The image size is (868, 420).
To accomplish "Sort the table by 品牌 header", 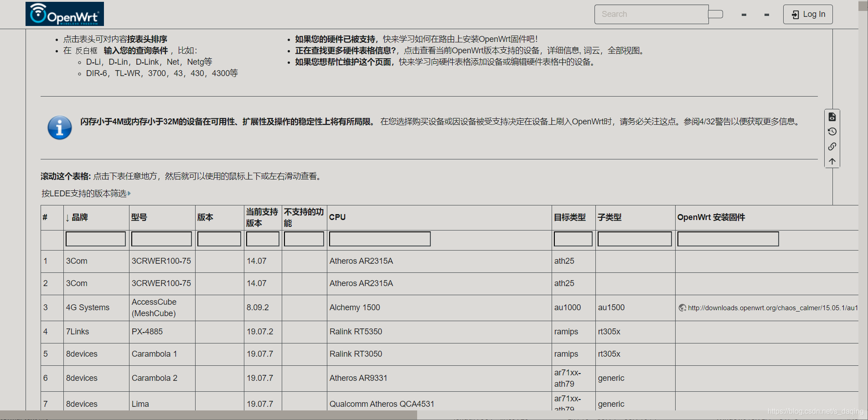I will click(96, 218).
